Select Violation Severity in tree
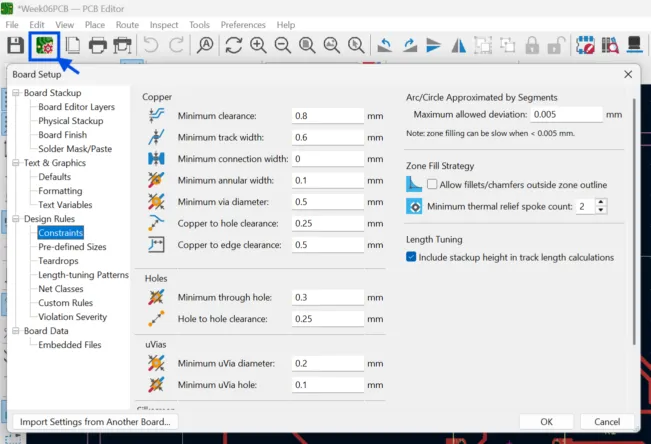 pos(72,317)
